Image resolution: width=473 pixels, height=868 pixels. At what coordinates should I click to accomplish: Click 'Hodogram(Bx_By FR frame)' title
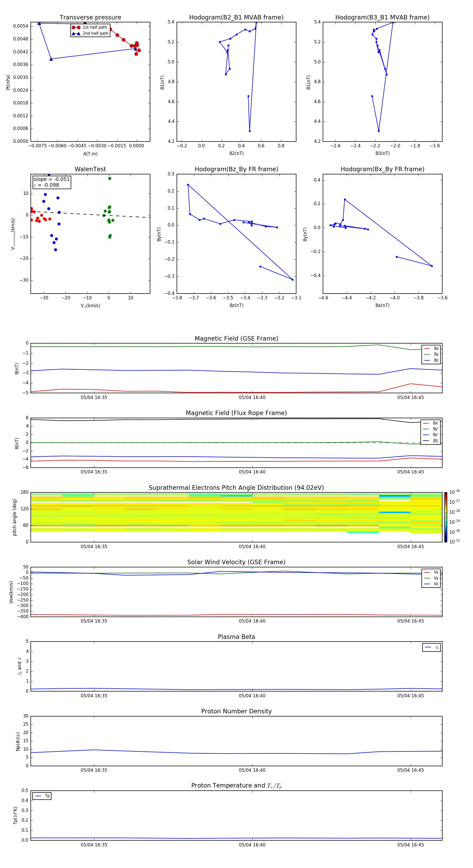click(382, 169)
